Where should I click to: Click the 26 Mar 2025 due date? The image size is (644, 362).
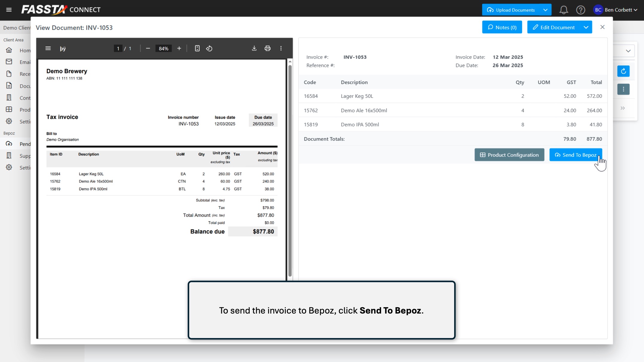coord(508,65)
